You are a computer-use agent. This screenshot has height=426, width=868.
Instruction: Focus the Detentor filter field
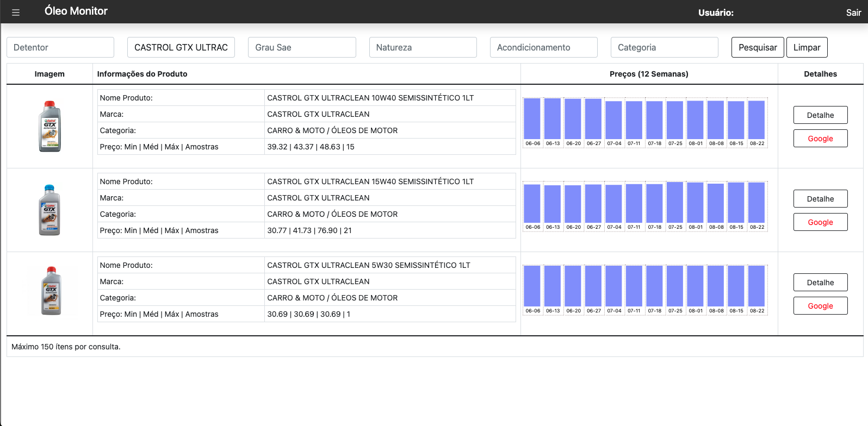(x=60, y=47)
